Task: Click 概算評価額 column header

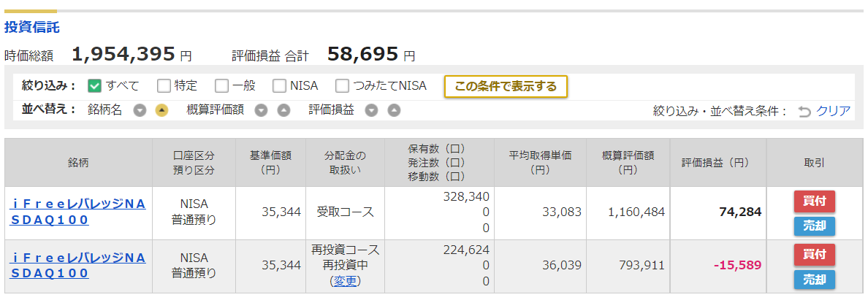Action: [x=628, y=163]
